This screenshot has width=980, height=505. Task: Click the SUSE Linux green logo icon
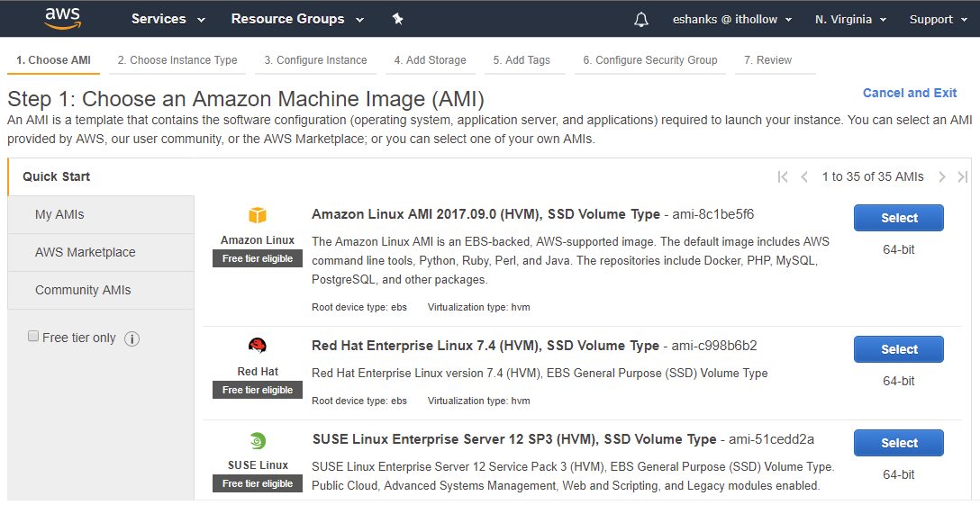[x=258, y=440]
